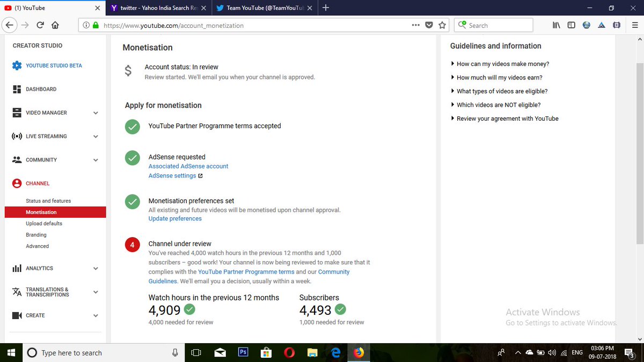Open the browser home page icon

coord(55,25)
